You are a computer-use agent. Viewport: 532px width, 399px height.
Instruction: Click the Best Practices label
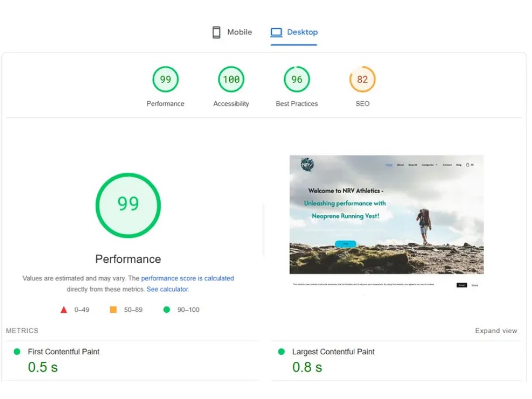tap(297, 104)
